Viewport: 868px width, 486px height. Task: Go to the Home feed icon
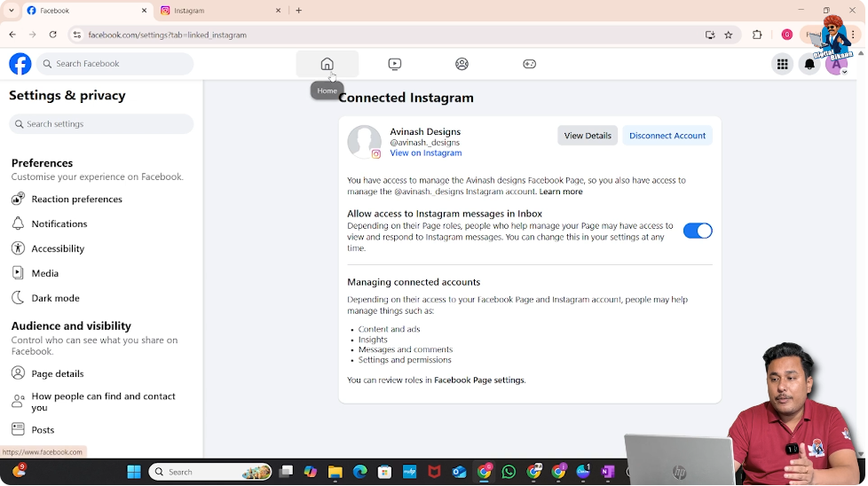coord(327,64)
